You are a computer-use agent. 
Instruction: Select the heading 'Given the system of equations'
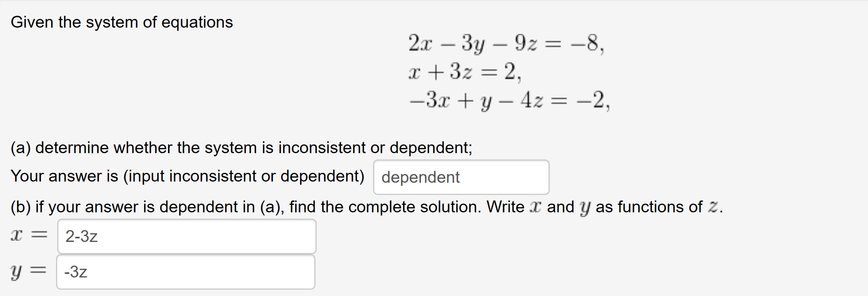point(122,22)
